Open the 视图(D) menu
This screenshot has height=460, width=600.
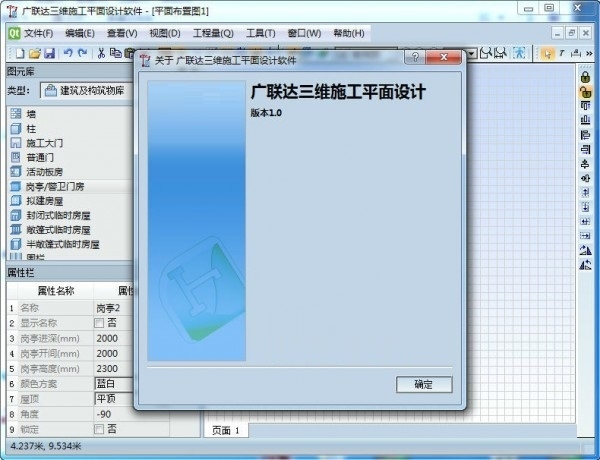tap(165, 33)
